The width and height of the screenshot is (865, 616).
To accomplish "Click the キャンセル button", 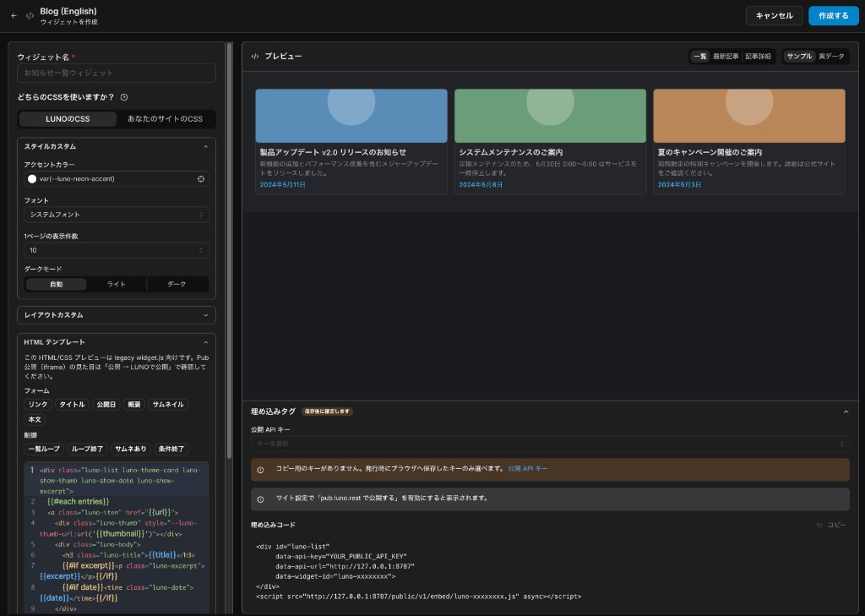I will point(774,16).
